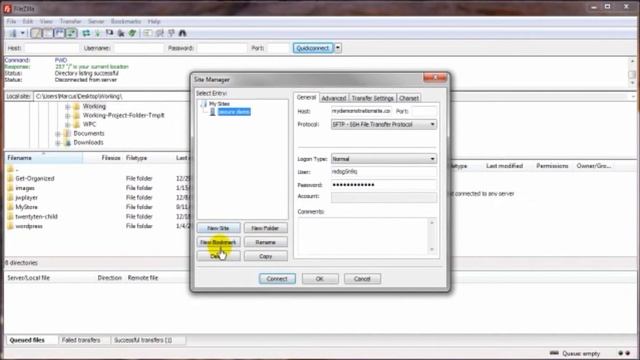The width and height of the screenshot is (640, 360).
Task: Expand the Downloads folder tree node
Action: (58, 143)
